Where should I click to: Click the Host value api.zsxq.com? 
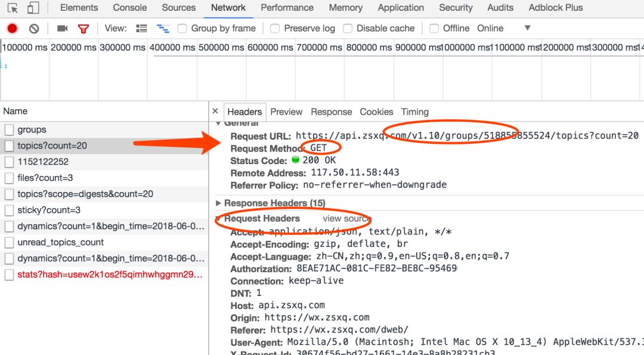click(x=292, y=305)
